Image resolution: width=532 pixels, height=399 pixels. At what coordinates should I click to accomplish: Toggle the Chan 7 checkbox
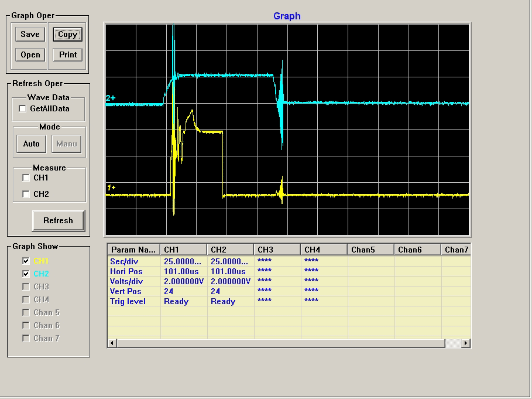tap(26, 338)
